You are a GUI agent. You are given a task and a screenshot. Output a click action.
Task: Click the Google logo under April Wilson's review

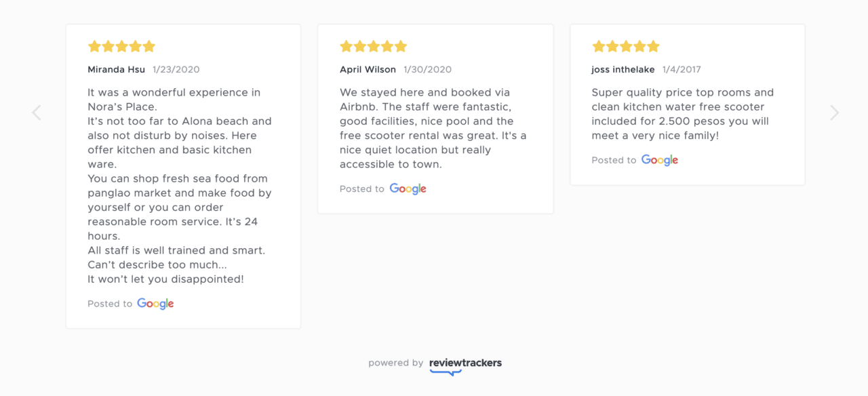pyautogui.click(x=408, y=189)
